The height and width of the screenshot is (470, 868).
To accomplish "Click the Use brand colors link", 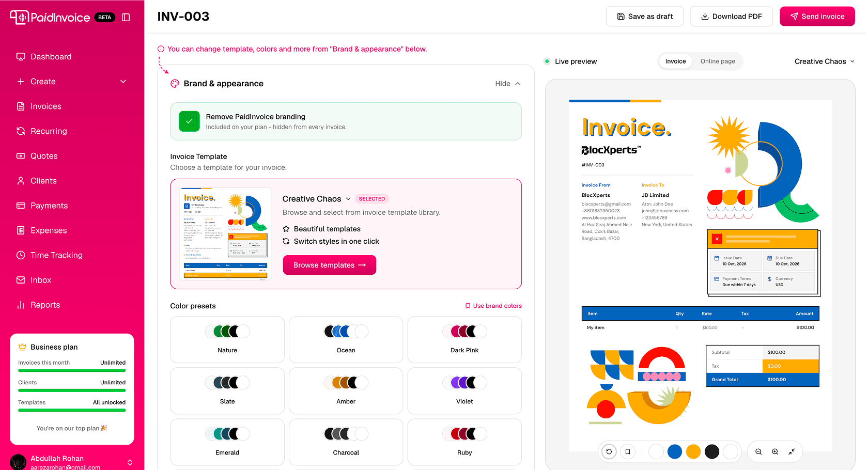I will [x=493, y=306].
